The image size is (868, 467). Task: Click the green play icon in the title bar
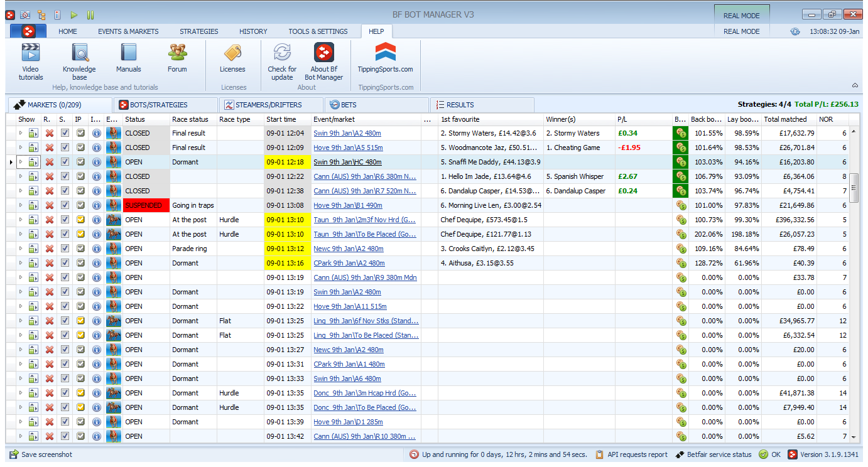coord(74,14)
